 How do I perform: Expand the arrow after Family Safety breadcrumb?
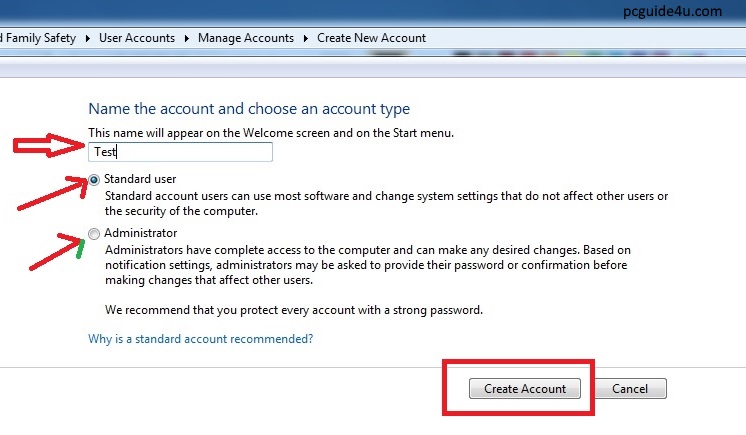[89, 38]
